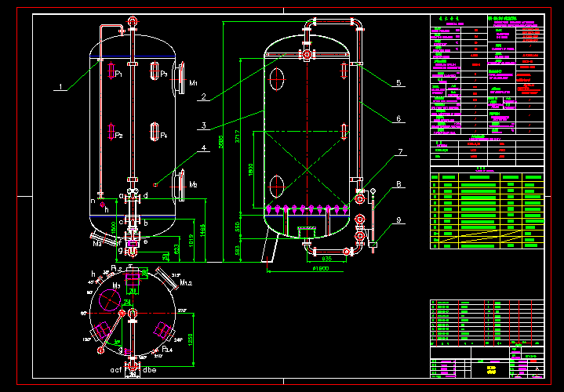
Task: Click the M1,2 manhole label in plan view
Action: tap(187, 282)
